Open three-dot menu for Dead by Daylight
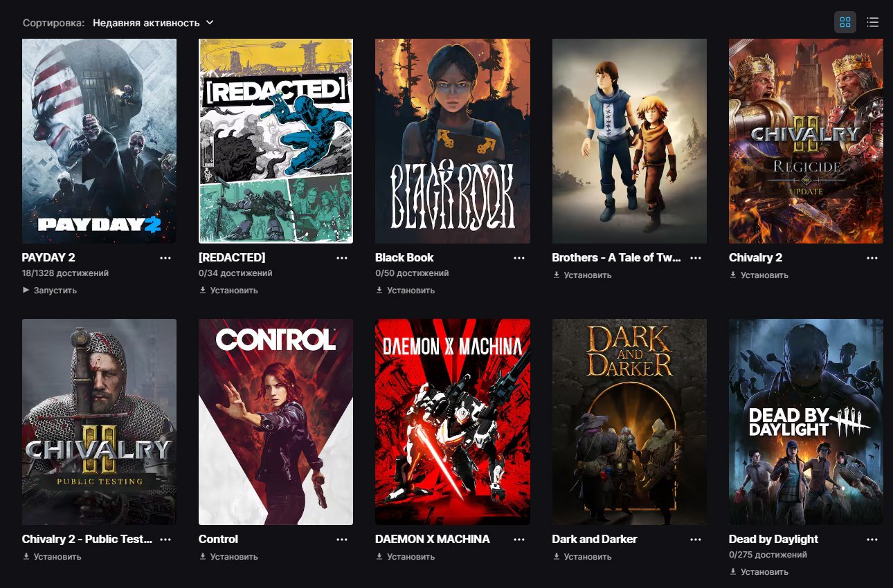Screen dimensions: 893x588 [x=872, y=540]
